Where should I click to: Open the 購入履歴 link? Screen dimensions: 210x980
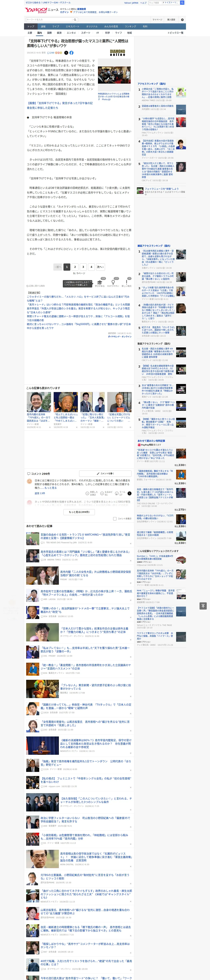tap(171, 20)
